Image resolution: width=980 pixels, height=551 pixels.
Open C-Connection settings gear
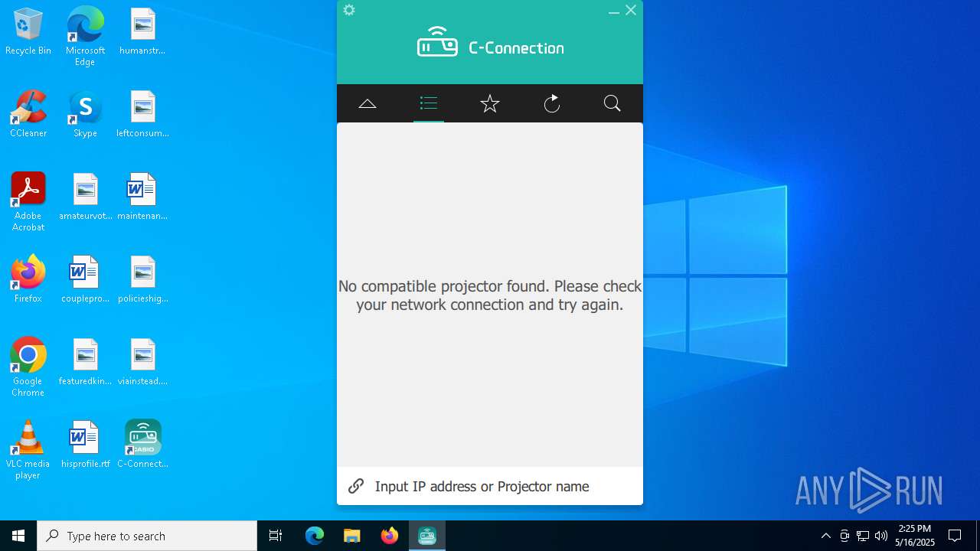pyautogui.click(x=349, y=10)
